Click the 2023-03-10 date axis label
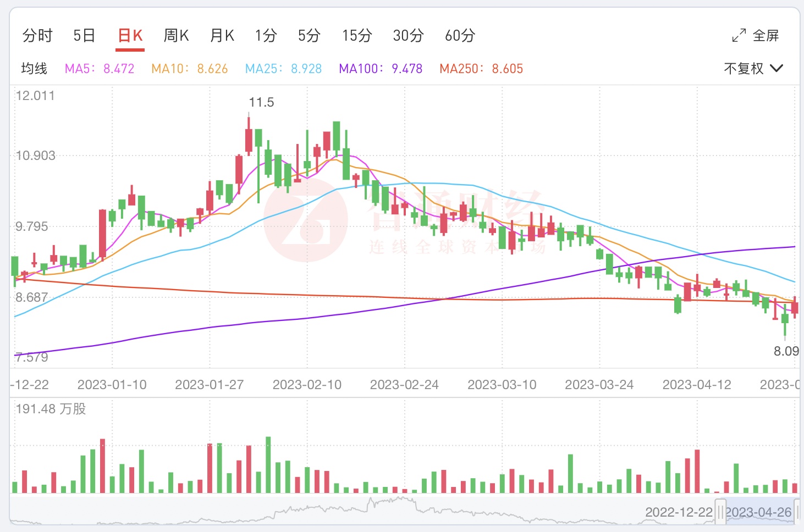 point(502,385)
